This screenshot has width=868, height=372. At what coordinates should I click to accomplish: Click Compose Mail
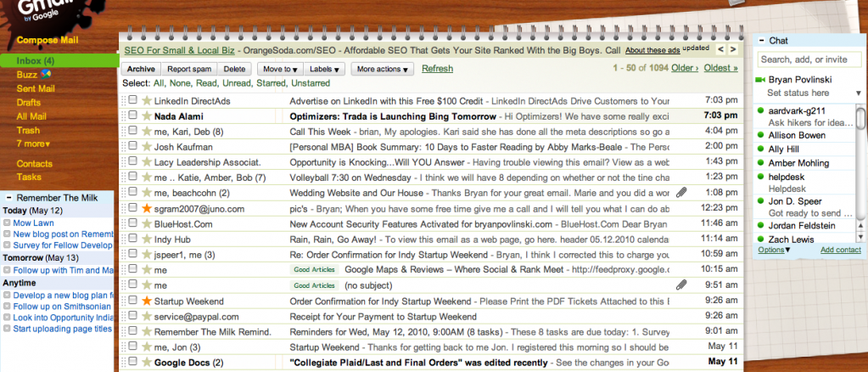click(x=47, y=40)
